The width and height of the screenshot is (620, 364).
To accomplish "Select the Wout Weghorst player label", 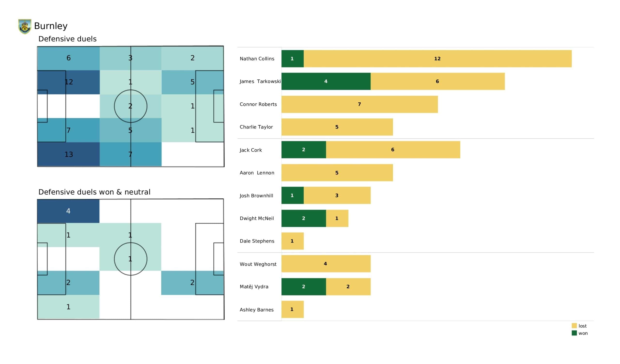I will (x=258, y=264).
